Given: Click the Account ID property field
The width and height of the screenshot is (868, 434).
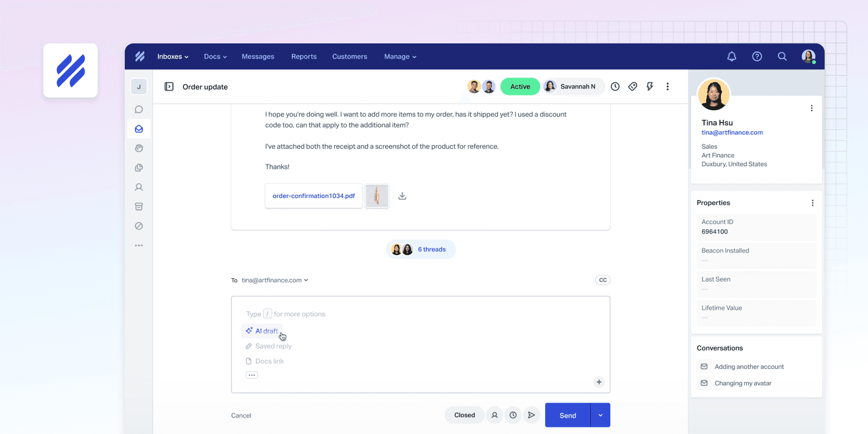Looking at the screenshot, I should click(756, 227).
